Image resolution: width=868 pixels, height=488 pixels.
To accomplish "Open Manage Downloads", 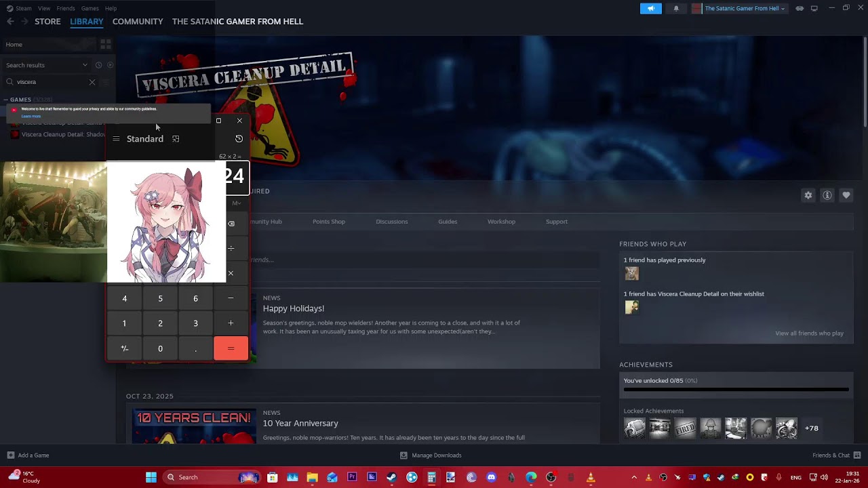I will point(431,455).
